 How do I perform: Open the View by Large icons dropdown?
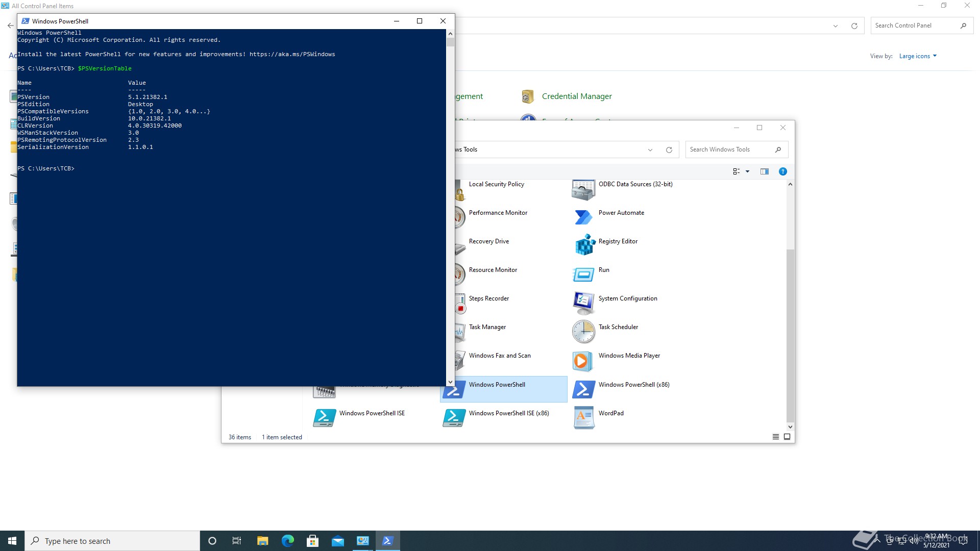click(918, 56)
